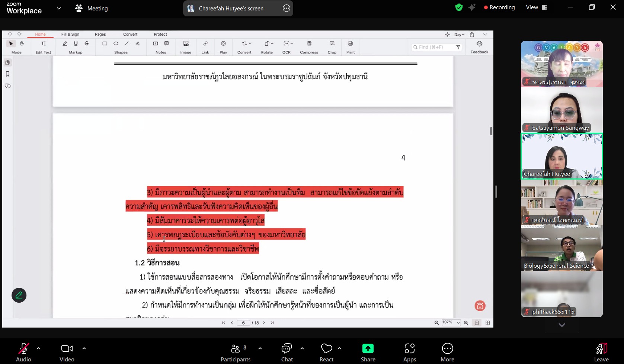The image size is (624, 364).
Task: Click the React heart icon
Action: (x=326, y=349)
